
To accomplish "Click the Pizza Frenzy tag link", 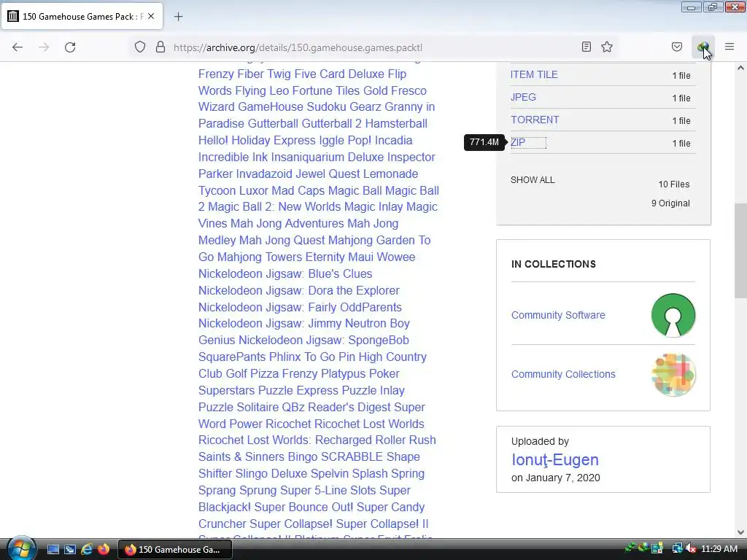I will point(284,374).
